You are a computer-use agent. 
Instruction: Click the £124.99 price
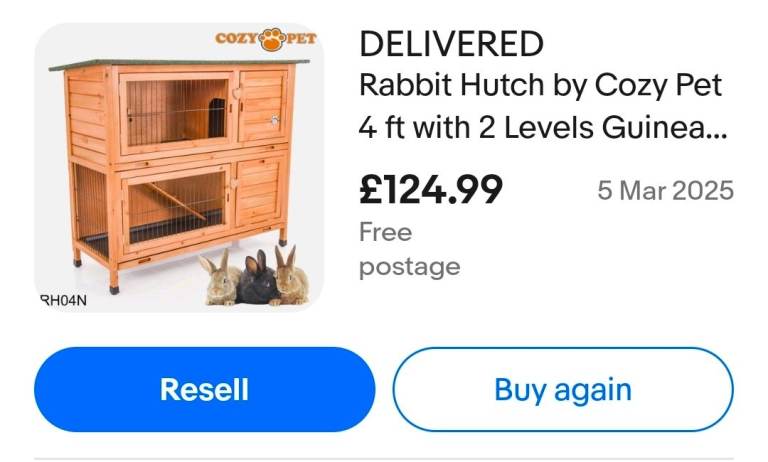point(431,190)
